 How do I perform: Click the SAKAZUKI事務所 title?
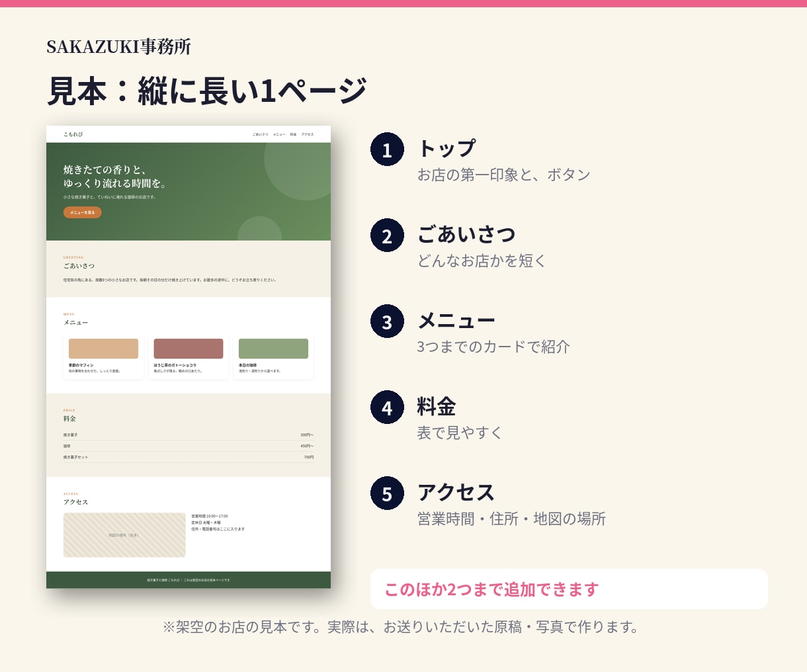click(118, 47)
